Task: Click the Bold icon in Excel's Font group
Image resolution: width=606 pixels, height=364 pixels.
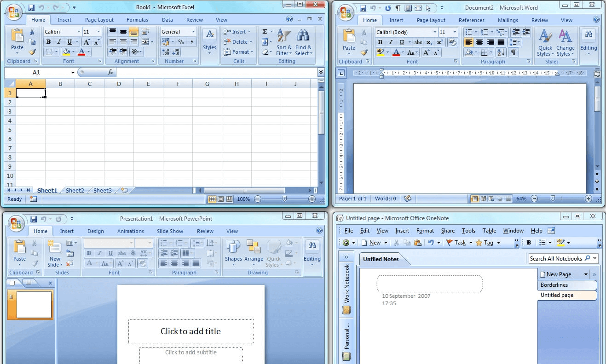Action: coord(48,42)
